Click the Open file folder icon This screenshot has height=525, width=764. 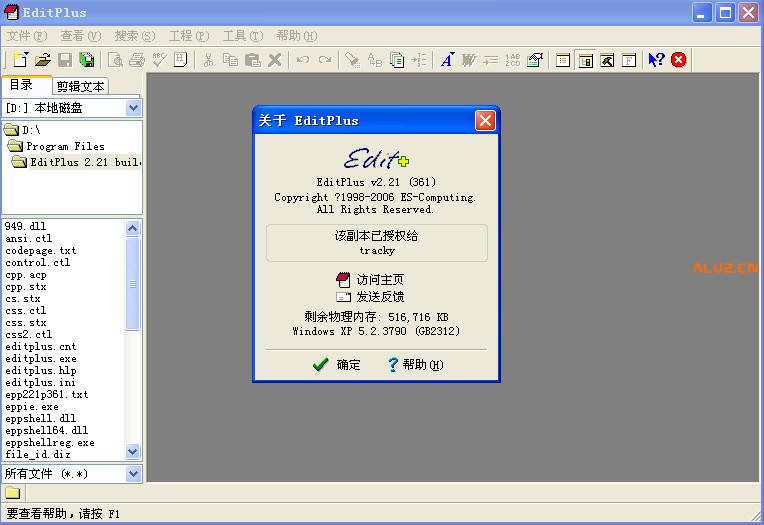42,60
